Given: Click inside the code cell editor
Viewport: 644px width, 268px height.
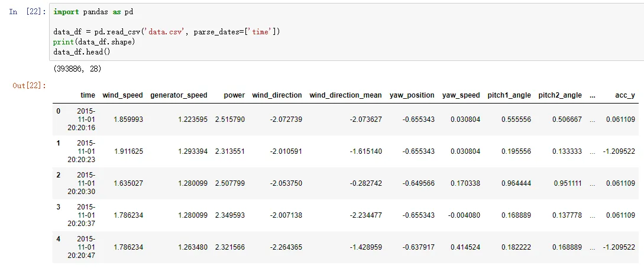Looking at the screenshot, I should click(346, 32).
